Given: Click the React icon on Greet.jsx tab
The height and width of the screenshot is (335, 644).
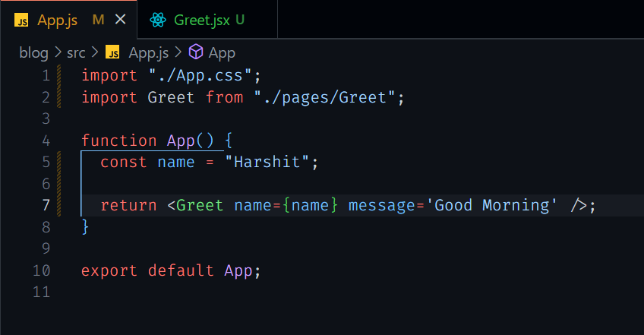Looking at the screenshot, I should 158,20.
